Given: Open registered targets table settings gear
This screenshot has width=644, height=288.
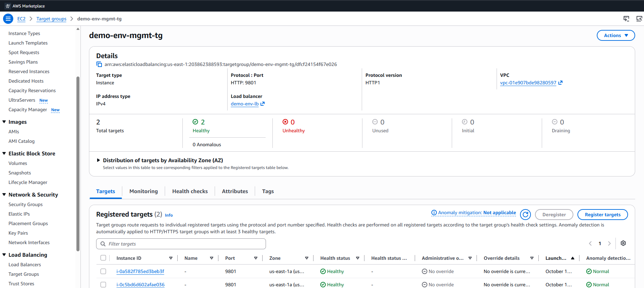Looking at the screenshot, I should (623, 243).
